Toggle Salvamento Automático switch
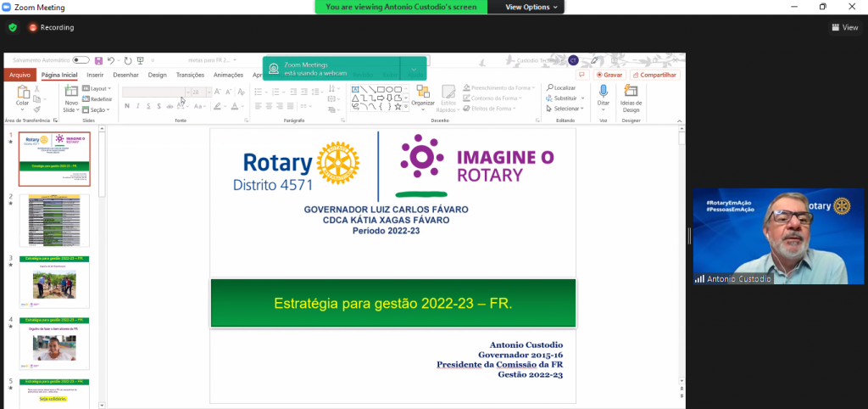Viewport: 868px width, 409px height. [x=81, y=61]
